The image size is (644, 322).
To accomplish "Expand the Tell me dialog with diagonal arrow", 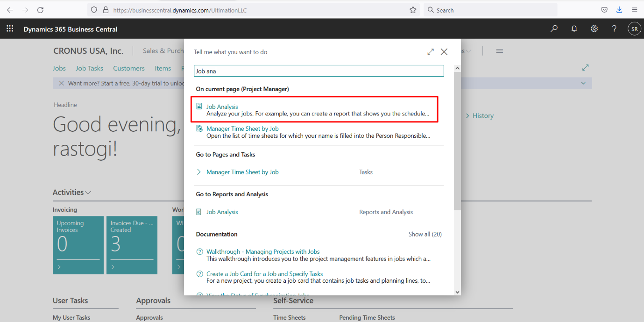I will coord(430,51).
